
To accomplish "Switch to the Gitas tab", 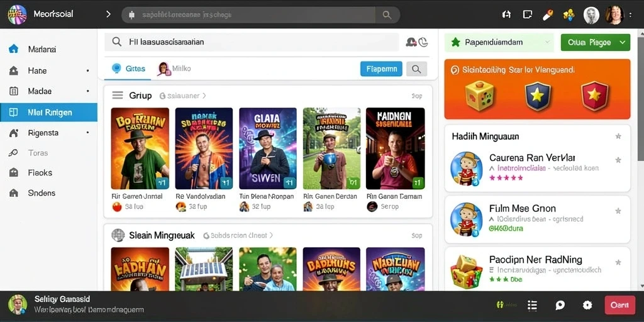I will (129, 69).
